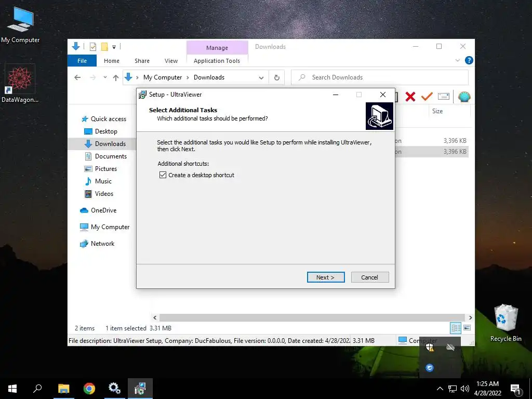This screenshot has height=399, width=532.
Task: Click the Explorer back arrow
Action: tap(77, 77)
